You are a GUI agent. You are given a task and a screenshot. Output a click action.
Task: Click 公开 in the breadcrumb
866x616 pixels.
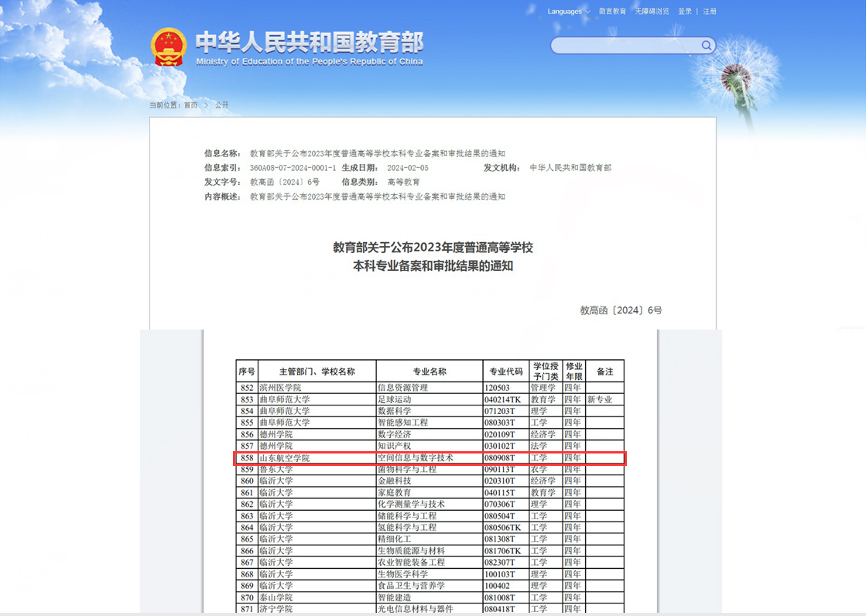221,105
